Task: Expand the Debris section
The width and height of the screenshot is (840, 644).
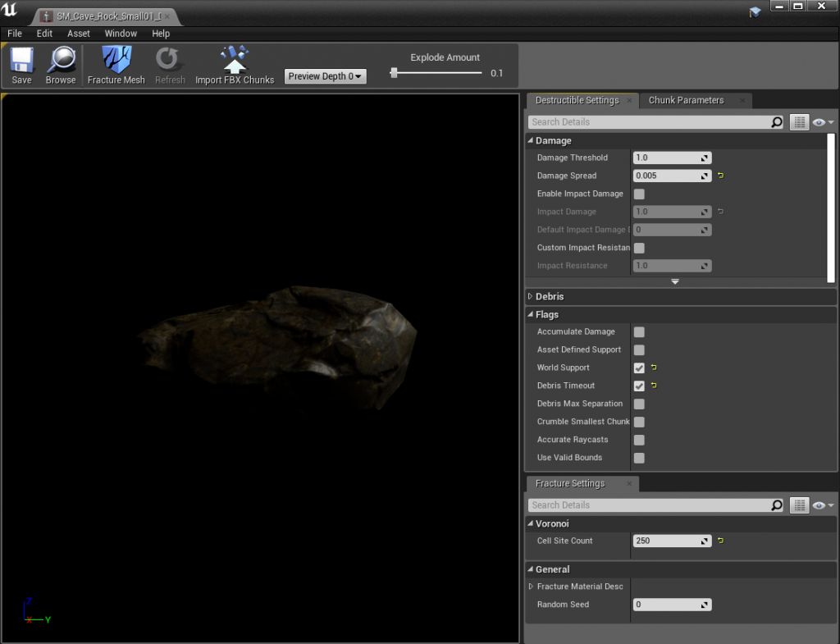Action: point(531,296)
